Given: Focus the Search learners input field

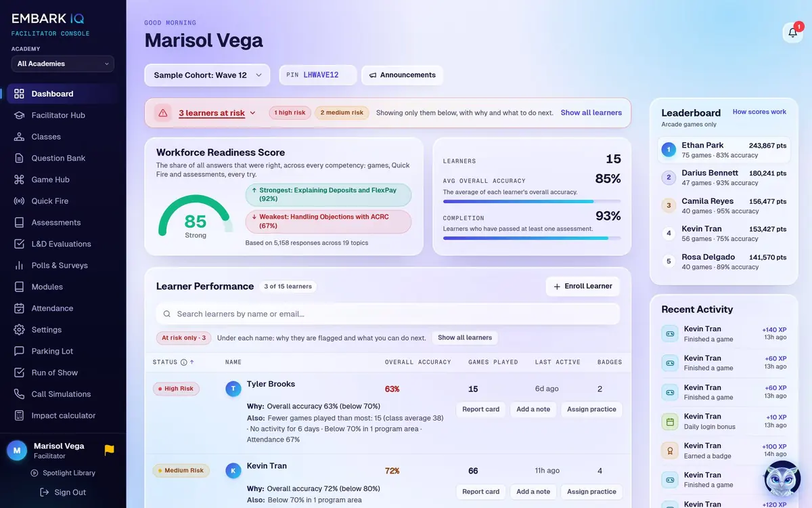Looking at the screenshot, I should 388,314.
